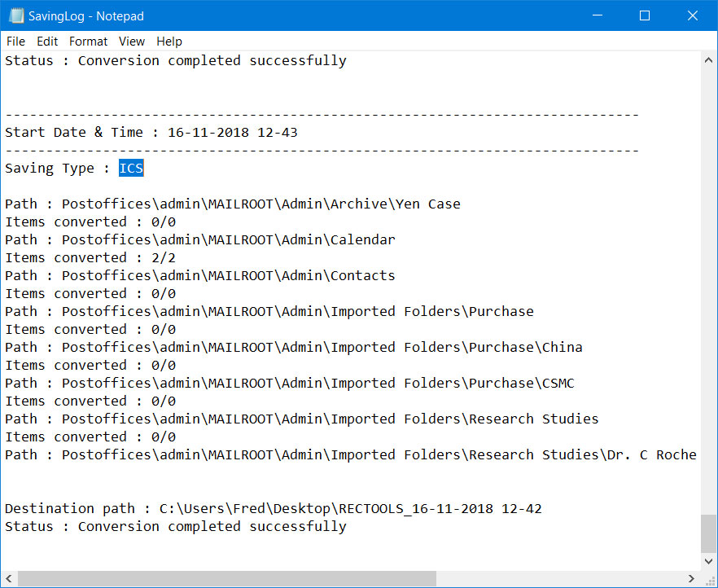The image size is (718, 588).
Task: Click the highlighted ICS saving type text
Action: click(x=131, y=168)
